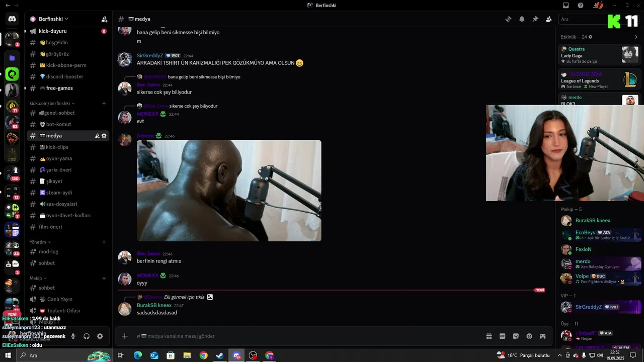Open the Help icon in title bar

coord(581,6)
